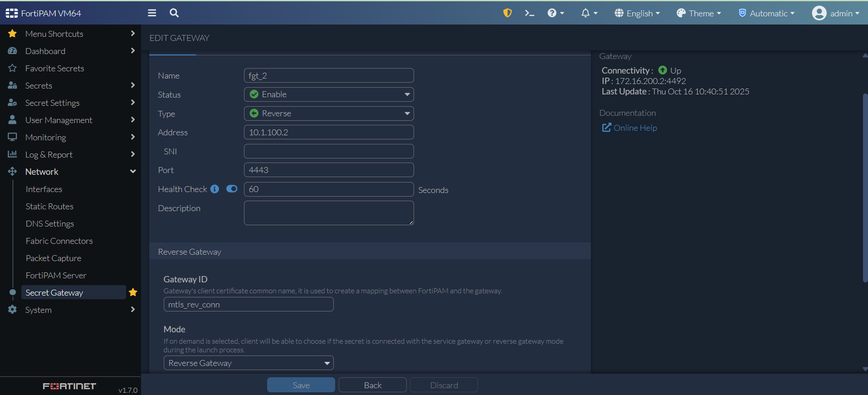Open the Automatic dropdown in header
The image size is (868, 395).
(x=767, y=13)
